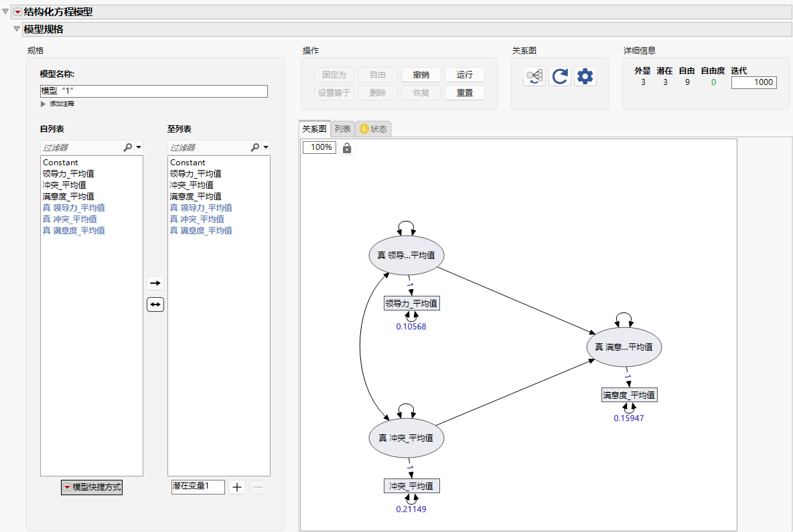Switch to the 列表 tab
Screen dimensions: 793x532
[342, 129]
